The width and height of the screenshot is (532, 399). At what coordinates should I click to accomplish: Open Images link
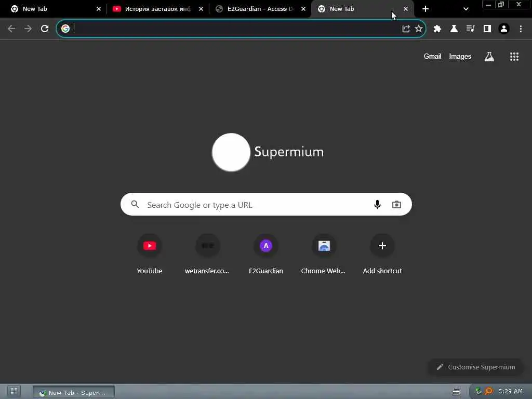tap(460, 57)
